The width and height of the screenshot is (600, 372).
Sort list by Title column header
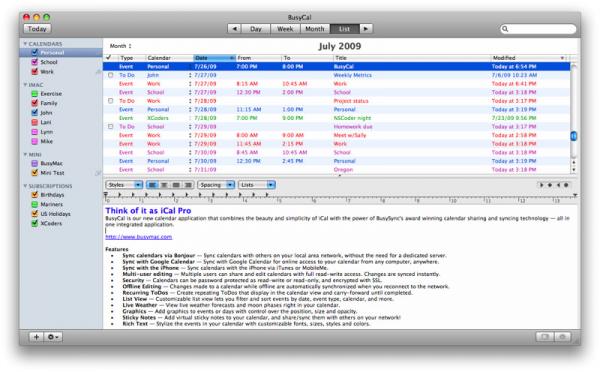(x=412, y=58)
